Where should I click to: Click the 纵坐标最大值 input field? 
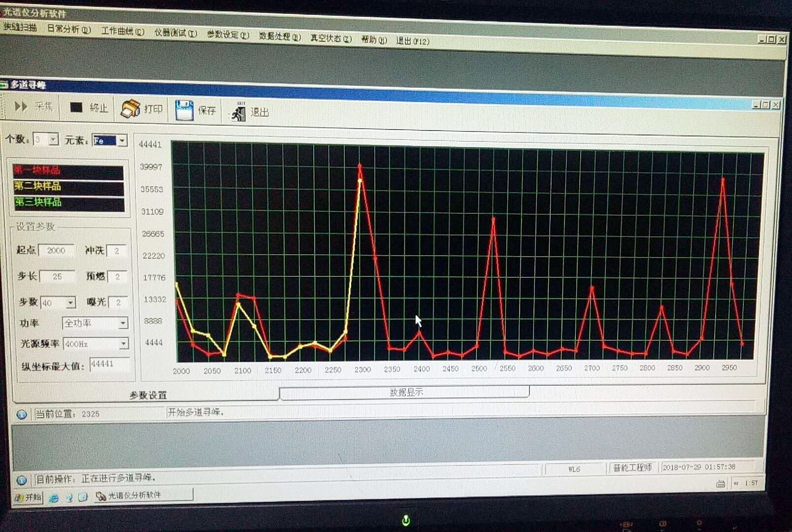pos(109,364)
